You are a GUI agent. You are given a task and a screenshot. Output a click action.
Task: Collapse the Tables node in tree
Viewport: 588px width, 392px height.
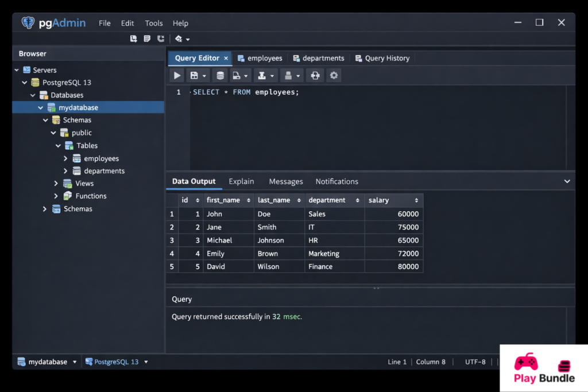(58, 146)
